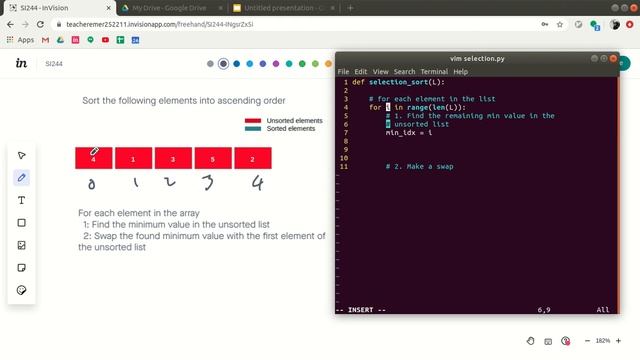
Task: Go forward in browser history
Action: (25, 24)
